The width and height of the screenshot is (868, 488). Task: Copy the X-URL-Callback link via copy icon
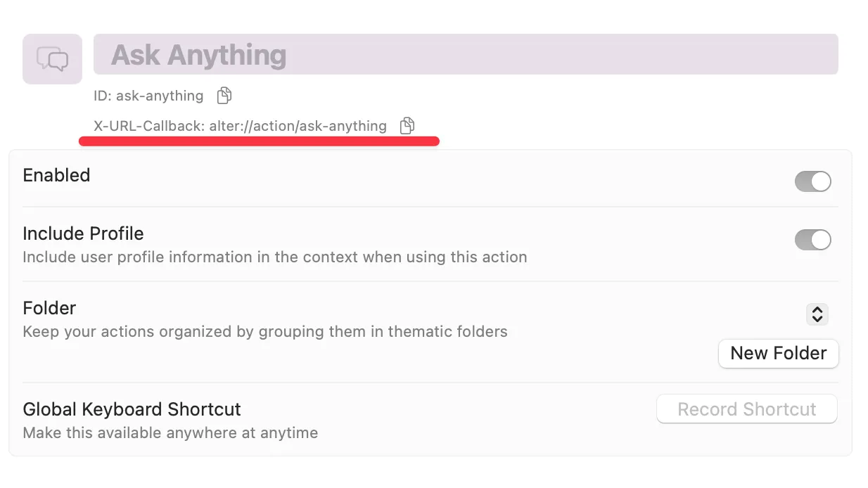pos(407,126)
